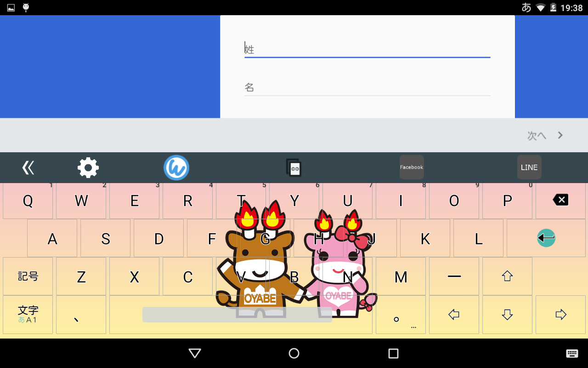Image resolution: width=588 pixels, height=368 pixels.
Task: Tap the S key
Action: (105, 238)
